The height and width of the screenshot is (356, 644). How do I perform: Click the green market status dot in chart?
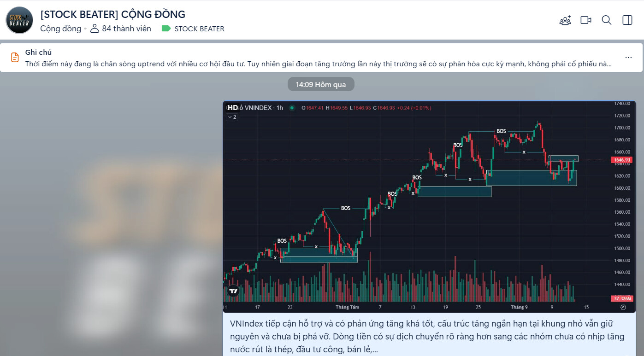click(292, 108)
